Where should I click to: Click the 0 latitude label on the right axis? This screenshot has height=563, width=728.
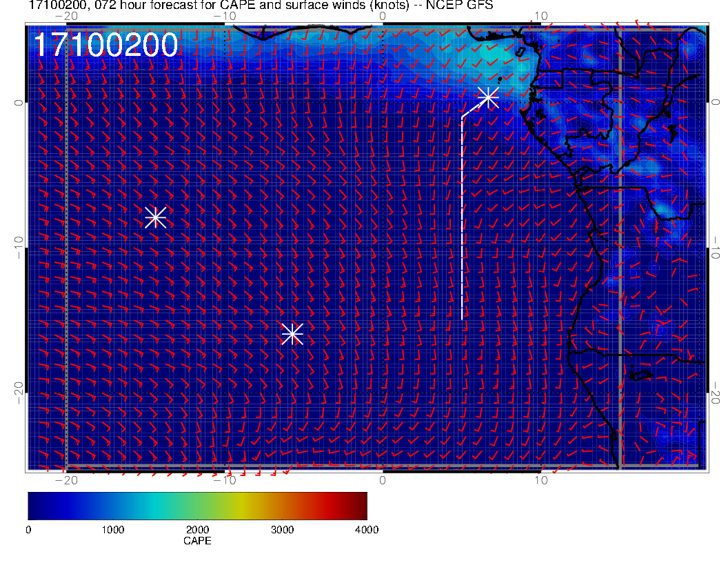click(x=715, y=102)
